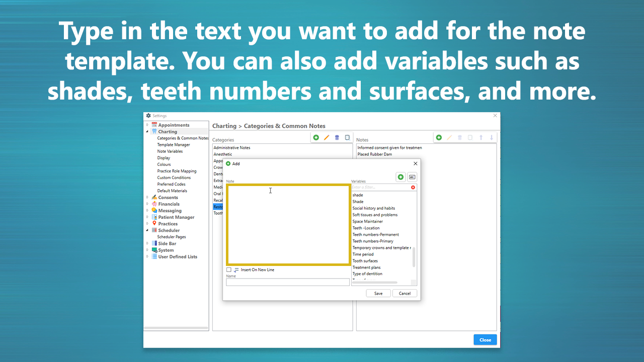Click the Cancel button in the Add dialog
This screenshot has height=362, width=644.
405,293
